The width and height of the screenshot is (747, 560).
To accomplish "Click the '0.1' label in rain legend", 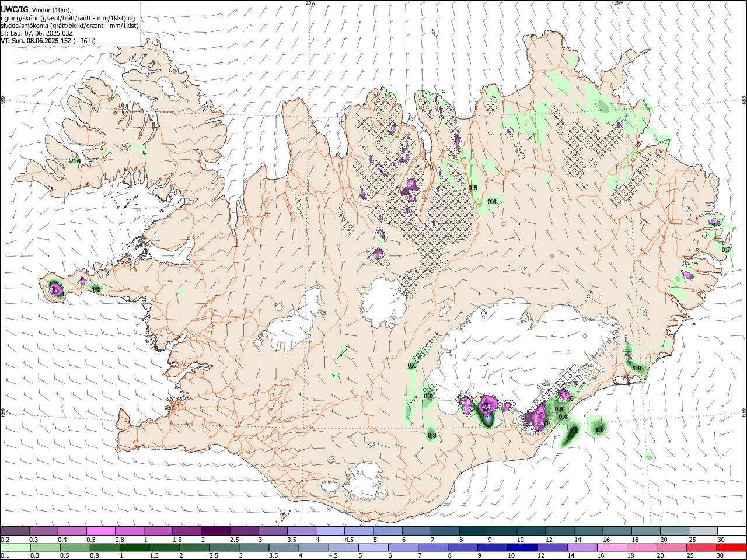I will point(4,556).
